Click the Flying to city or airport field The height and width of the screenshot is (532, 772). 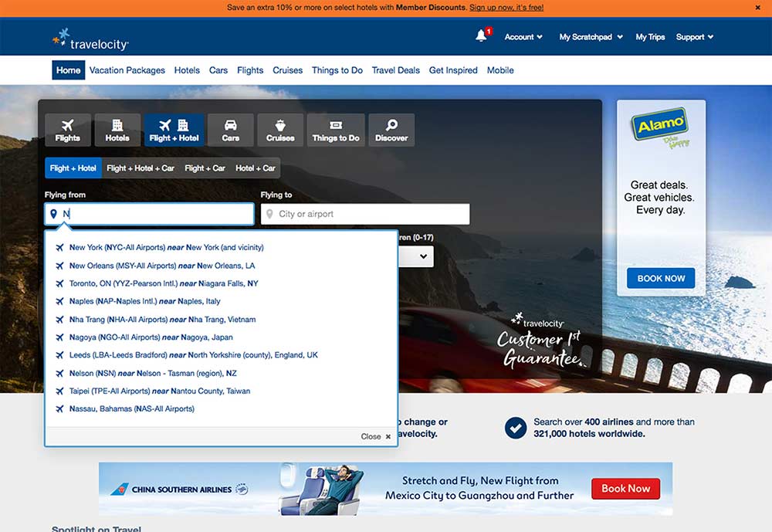point(365,214)
